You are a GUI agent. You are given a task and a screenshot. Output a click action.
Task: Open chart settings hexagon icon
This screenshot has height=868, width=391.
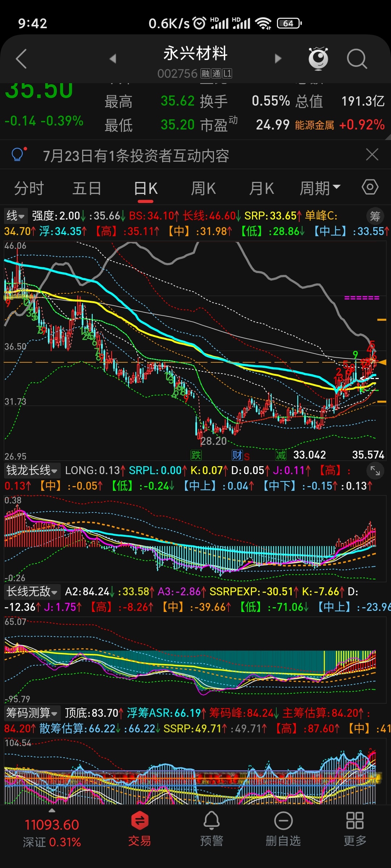click(x=370, y=187)
